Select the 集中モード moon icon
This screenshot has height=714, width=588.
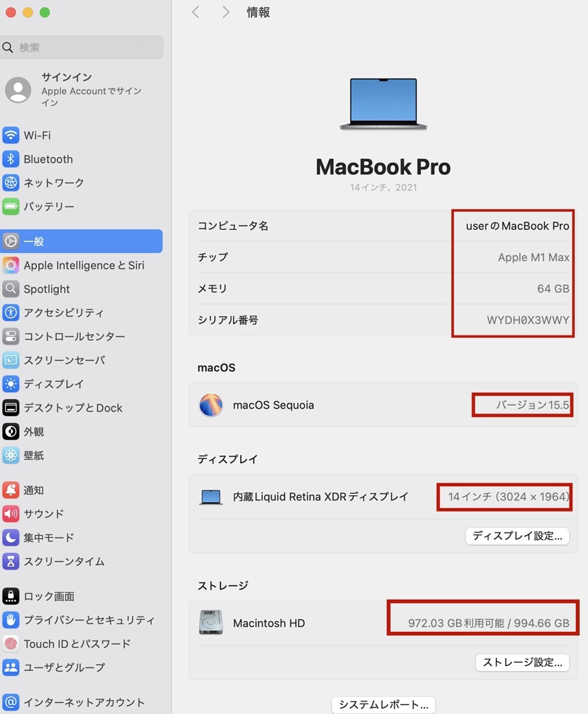[11, 537]
